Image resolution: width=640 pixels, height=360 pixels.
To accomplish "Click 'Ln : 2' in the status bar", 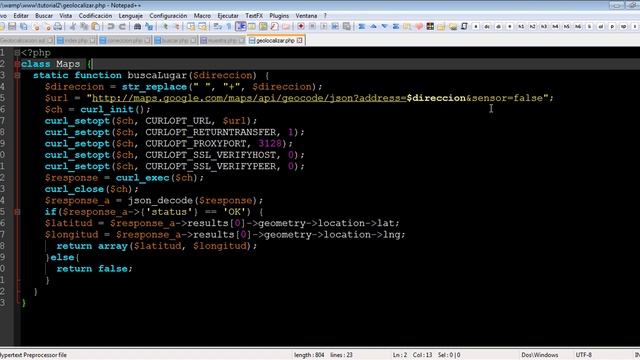I will click(x=400, y=355).
